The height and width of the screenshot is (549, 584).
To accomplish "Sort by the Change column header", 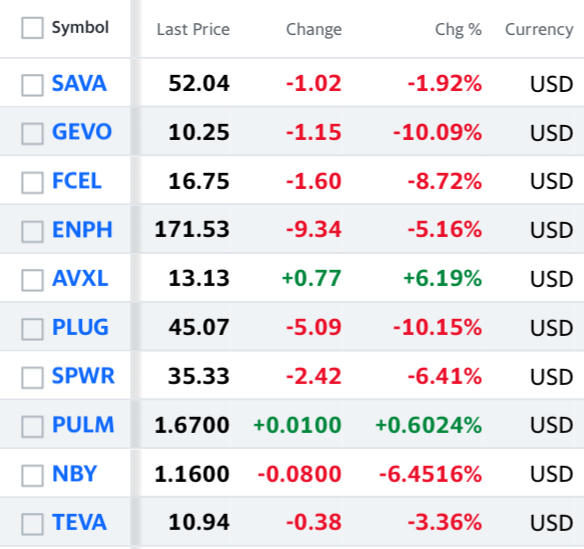I will click(x=314, y=29).
